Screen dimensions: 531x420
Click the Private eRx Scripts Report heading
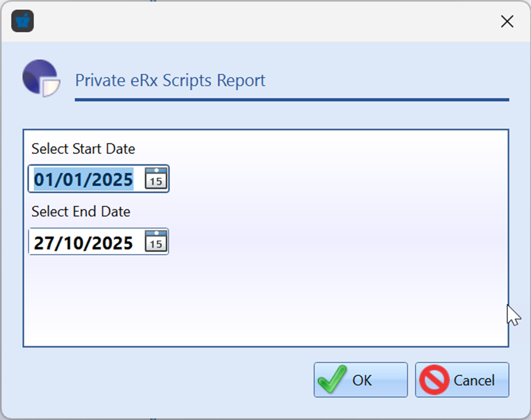170,80
